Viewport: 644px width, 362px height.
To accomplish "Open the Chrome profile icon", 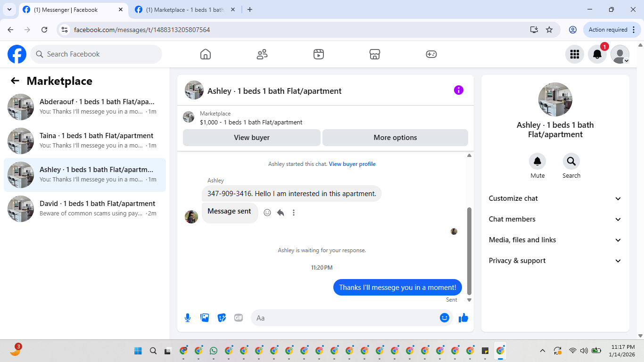I will [x=573, y=30].
